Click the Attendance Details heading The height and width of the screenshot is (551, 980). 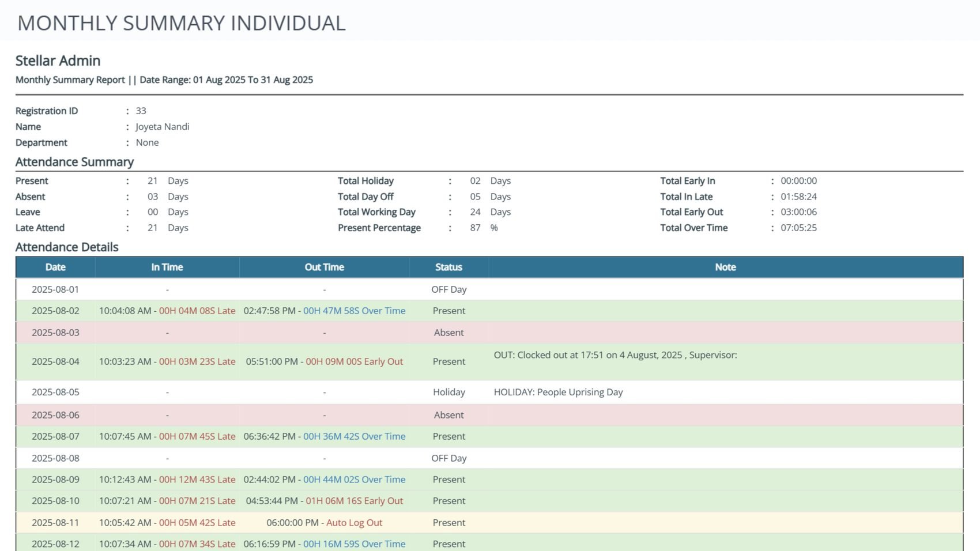[67, 247]
